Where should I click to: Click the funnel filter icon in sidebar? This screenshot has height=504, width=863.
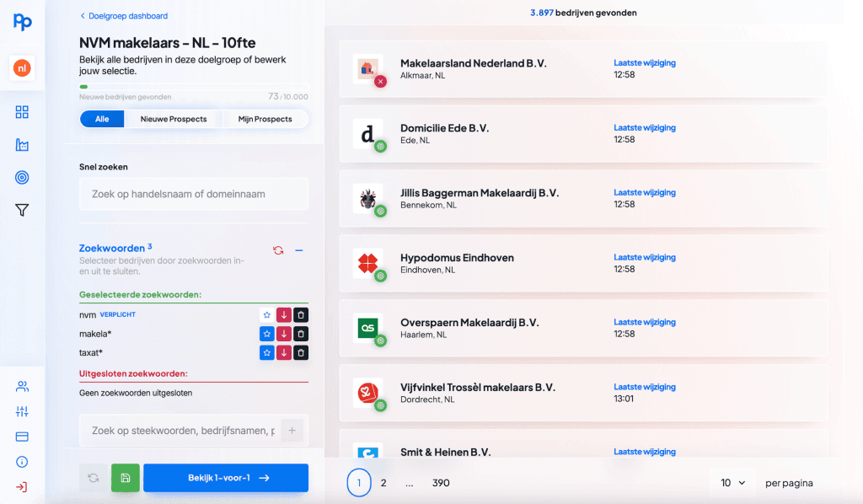(22, 210)
